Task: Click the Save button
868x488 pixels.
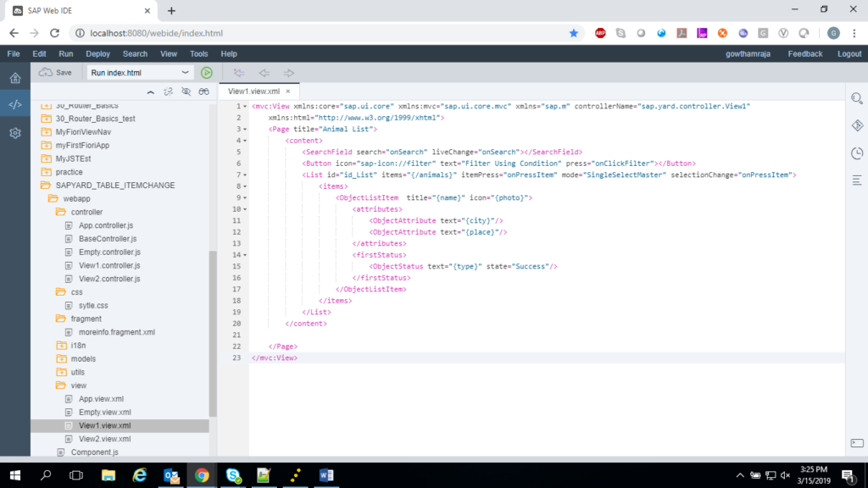Action: point(55,73)
